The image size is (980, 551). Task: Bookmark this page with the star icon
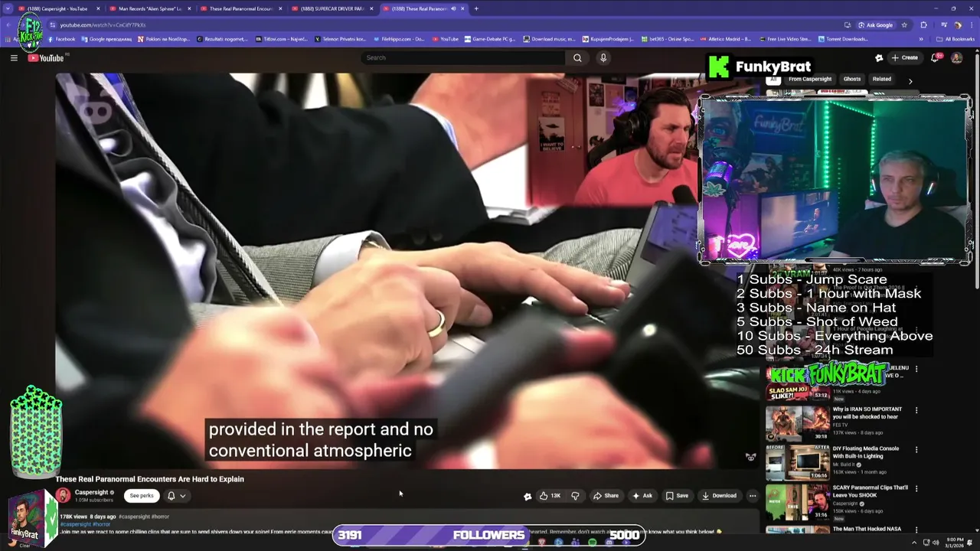(x=904, y=24)
